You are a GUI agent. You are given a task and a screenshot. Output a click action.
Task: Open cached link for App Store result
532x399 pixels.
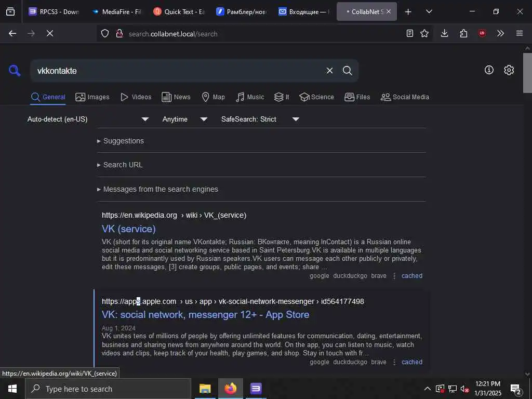coord(412,362)
